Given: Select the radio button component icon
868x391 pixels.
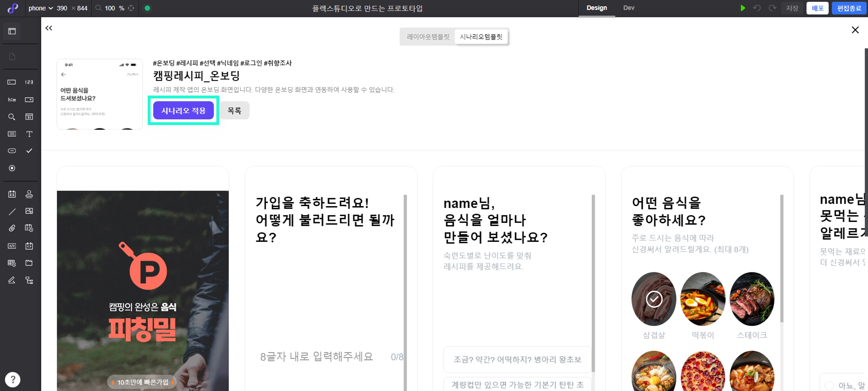Looking at the screenshot, I should 12,168.
